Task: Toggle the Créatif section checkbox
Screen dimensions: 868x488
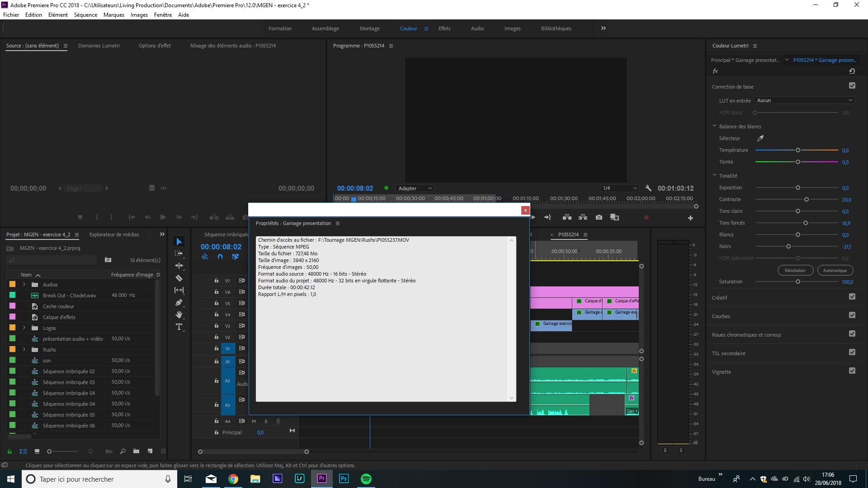Action: pyautogui.click(x=852, y=297)
